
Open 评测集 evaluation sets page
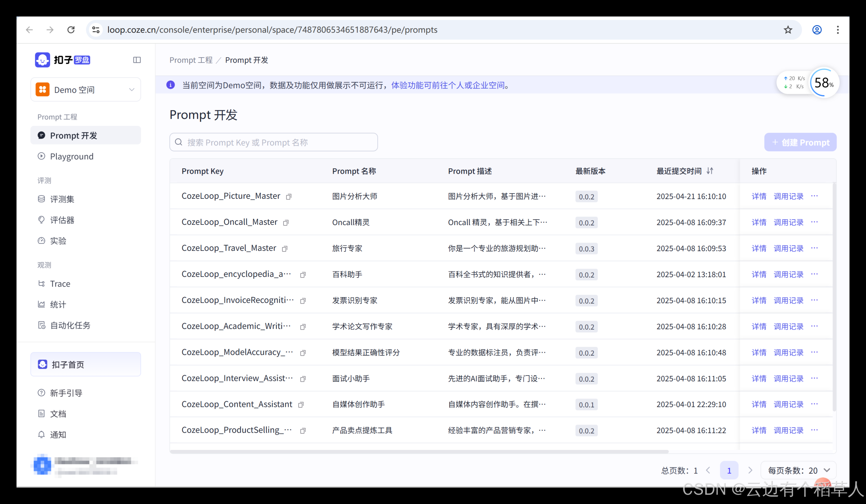62,199
